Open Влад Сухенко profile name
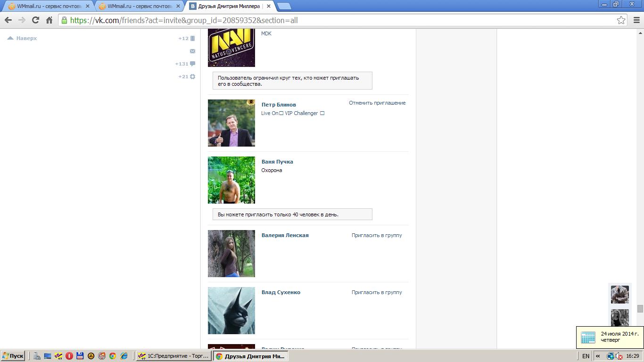Viewport: 644px width, 362px height. click(x=281, y=292)
